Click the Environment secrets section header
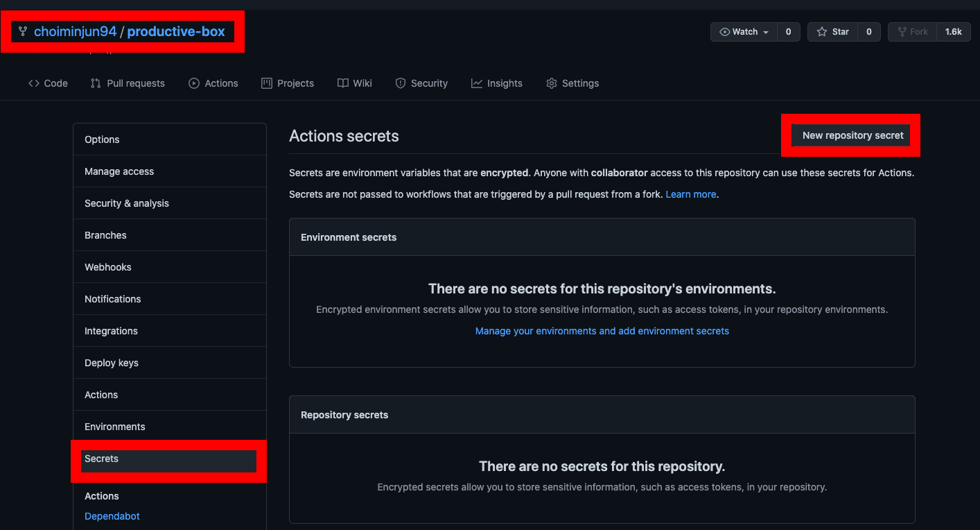 [602, 237]
